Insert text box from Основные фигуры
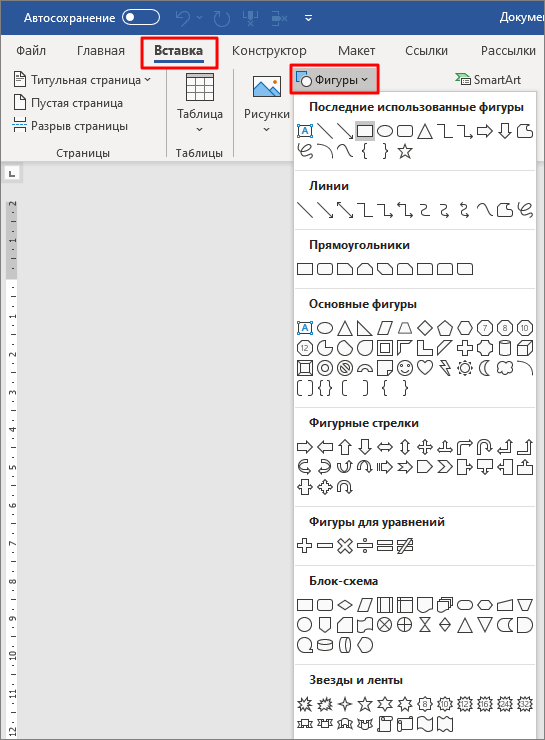The width and height of the screenshot is (545, 740). point(305,328)
